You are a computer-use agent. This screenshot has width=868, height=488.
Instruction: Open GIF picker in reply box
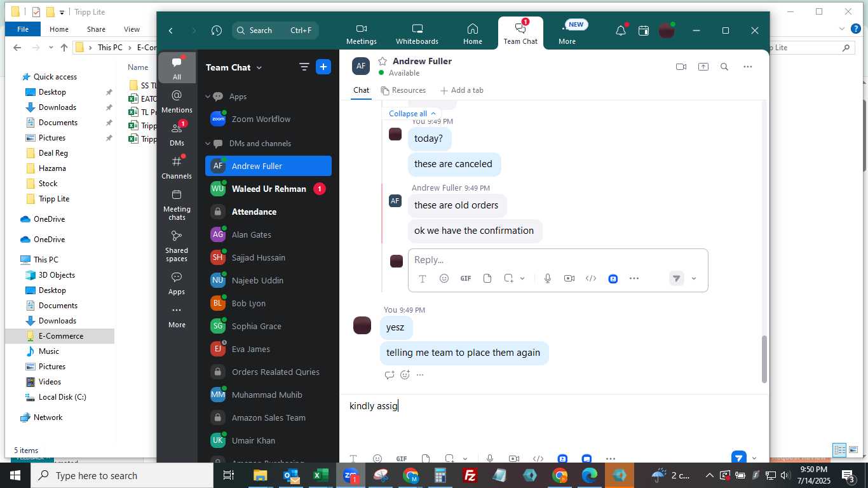tap(466, 278)
